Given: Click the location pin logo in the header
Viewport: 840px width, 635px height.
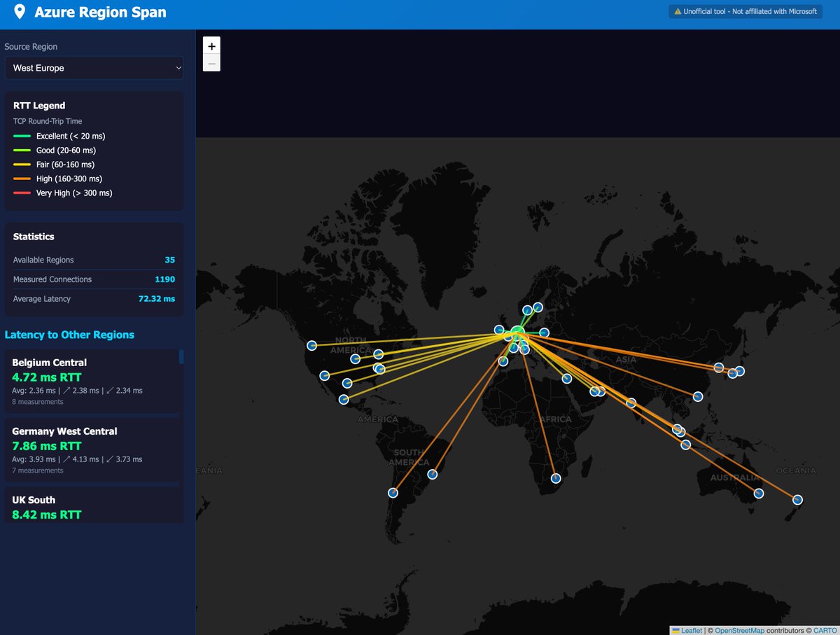Looking at the screenshot, I should [20, 12].
